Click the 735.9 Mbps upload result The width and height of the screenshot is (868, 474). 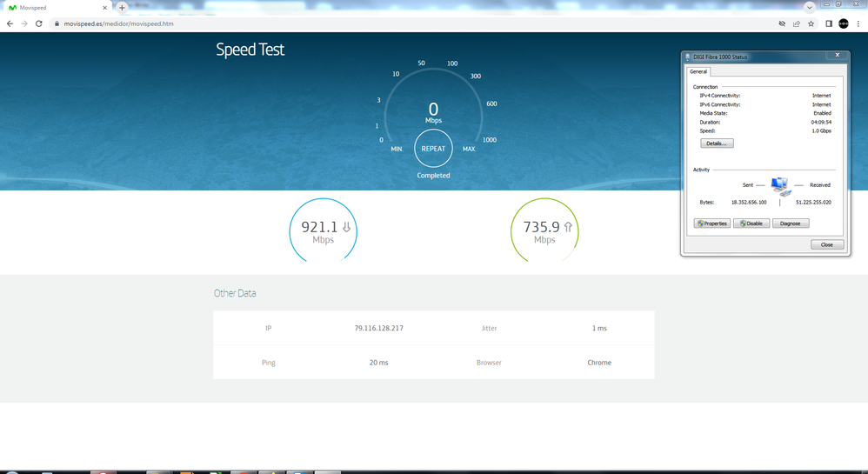[x=544, y=232]
